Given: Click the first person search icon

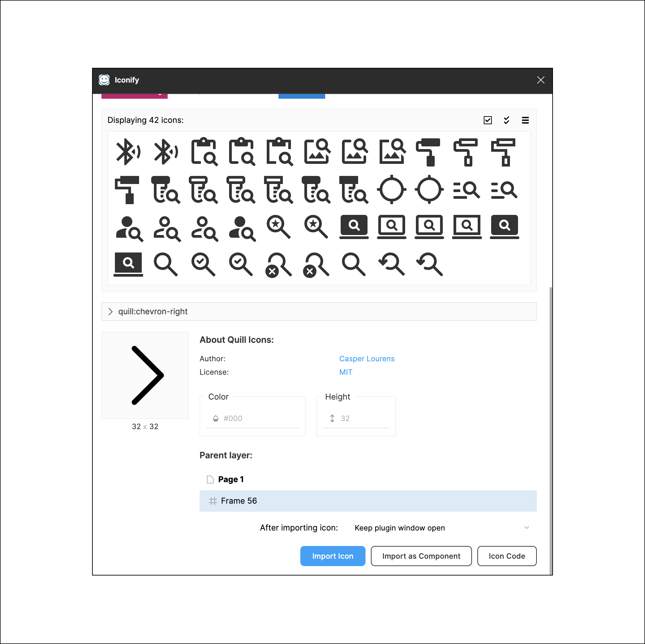Looking at the screenshot, I should (129, 228).
